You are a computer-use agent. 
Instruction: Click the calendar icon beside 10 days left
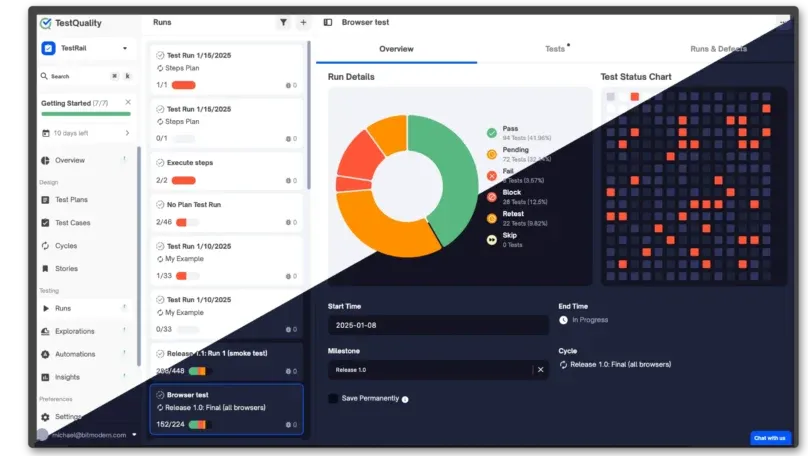[45, 133]
